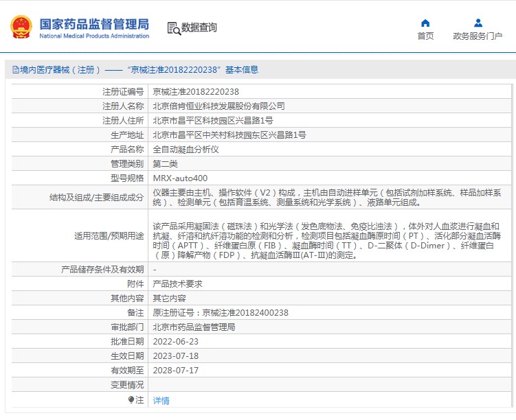Click the 有效期至 row label
Image resolution: width=516 pixels, height=420 pixels.
127,371
